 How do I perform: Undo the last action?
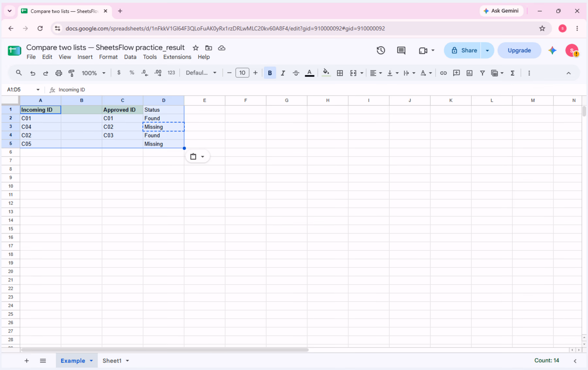point(33,73)
